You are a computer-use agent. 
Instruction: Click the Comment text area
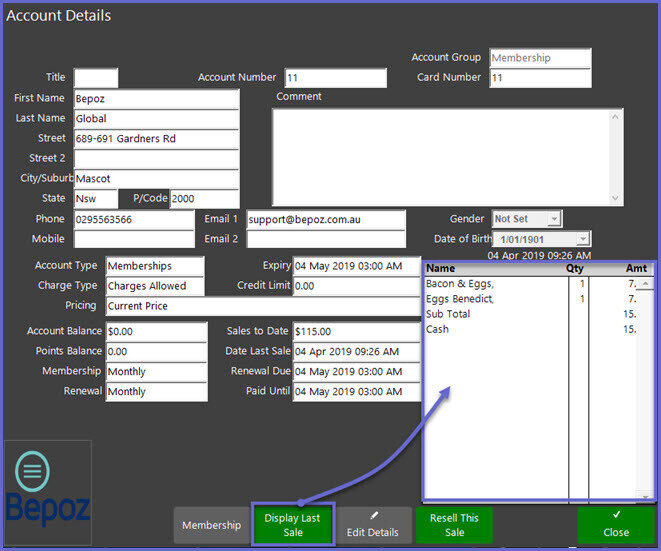pyautogui.click(x=447, y=156)
